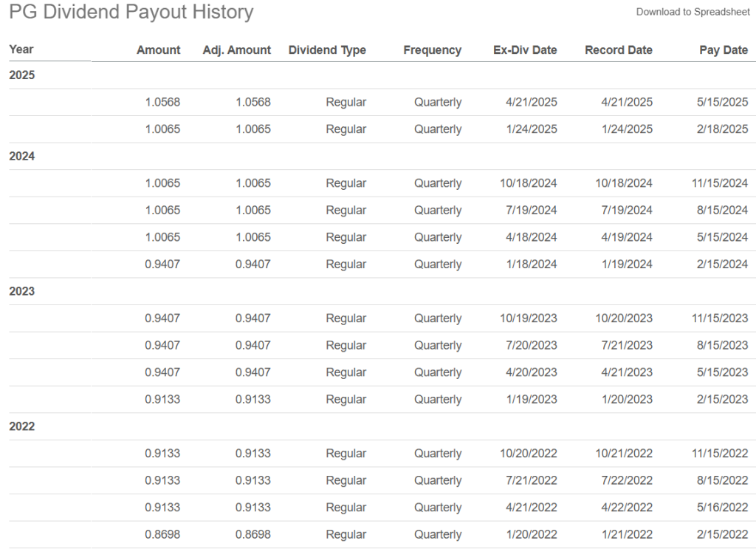Sort by the Year column header
The height and width of the screenshot is (549, 756).
coord(21,50)
